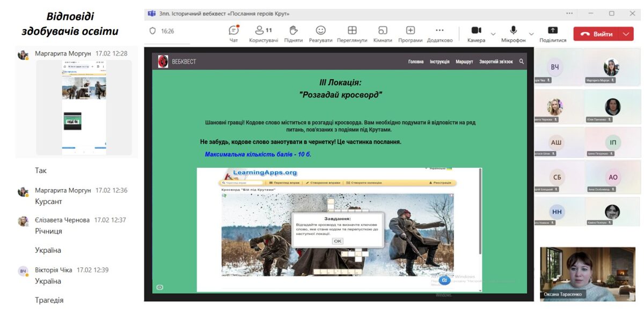Select the Маршрут navigation item
644x314 pixels.
464,62
